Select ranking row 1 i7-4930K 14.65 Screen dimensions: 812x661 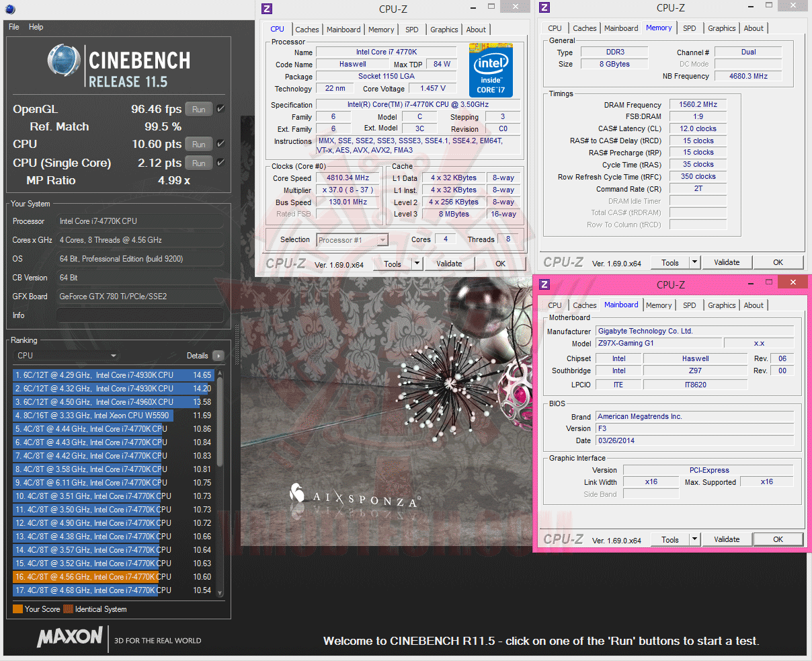click(x=113, y=375)
